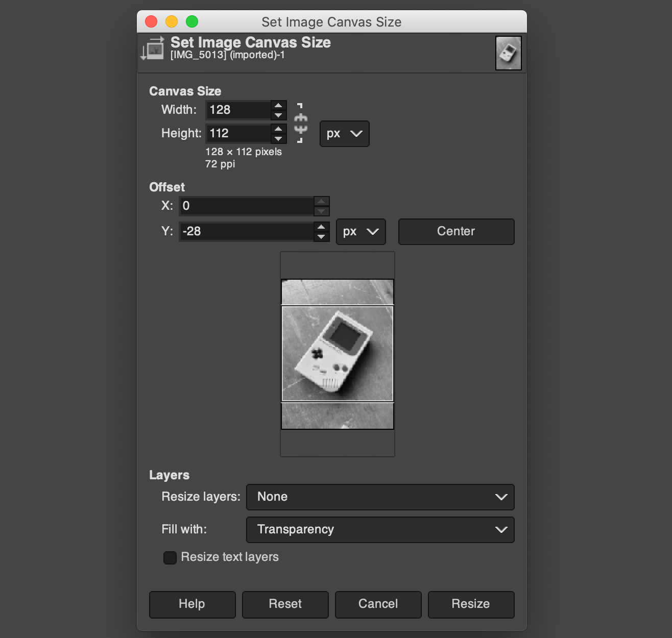Screen dimensions: 672x638
Task: Click the canvas offset preview image
Action: click(338, 354)
